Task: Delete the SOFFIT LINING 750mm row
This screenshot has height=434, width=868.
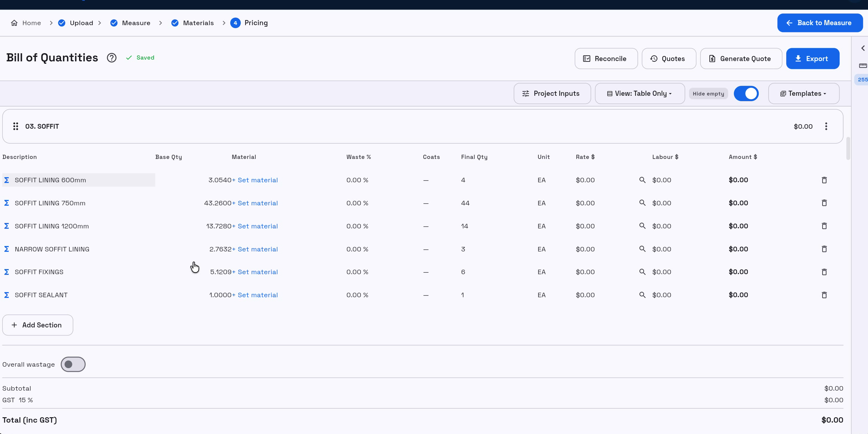Action: point(824,203)
